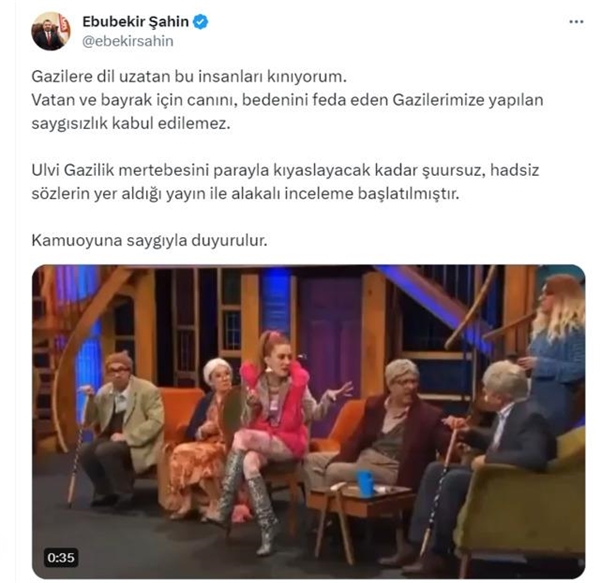Click the blue cup on the video's table

tap(364, 484)
